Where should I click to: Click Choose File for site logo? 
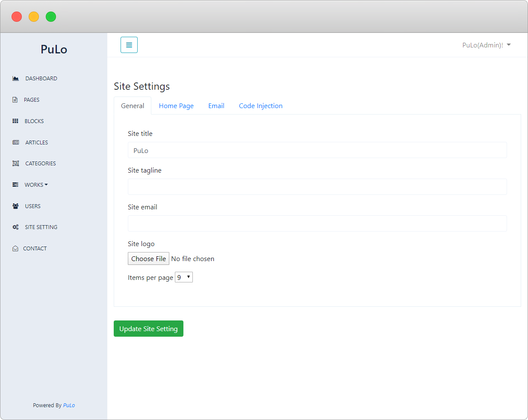148,258
